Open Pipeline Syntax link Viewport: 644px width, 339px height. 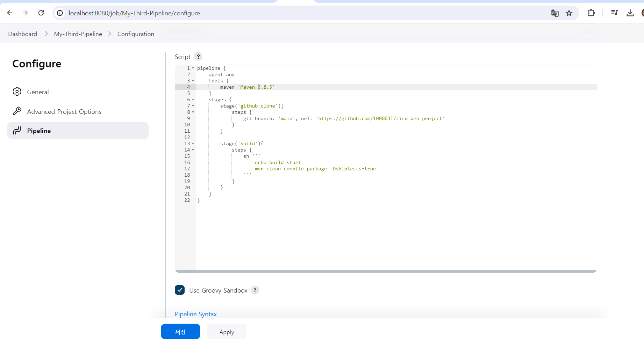pyautogui.click(x=196, y=314)
